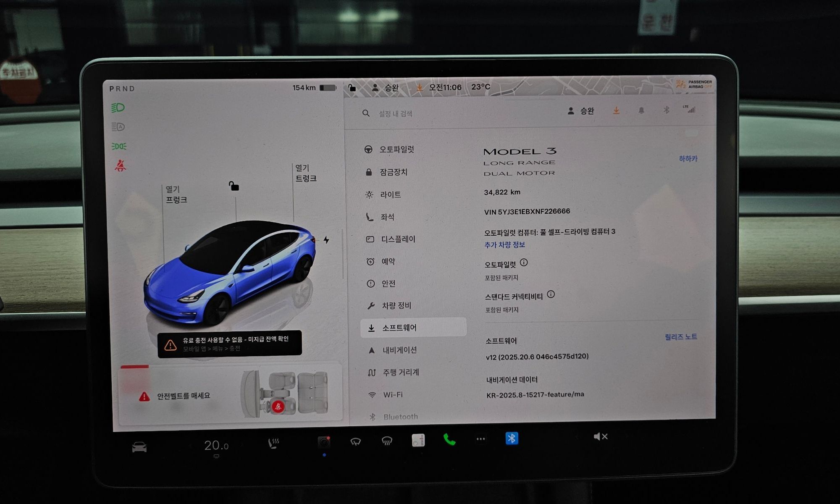Open car controls from bottom bar

click(x=139, y=447)
